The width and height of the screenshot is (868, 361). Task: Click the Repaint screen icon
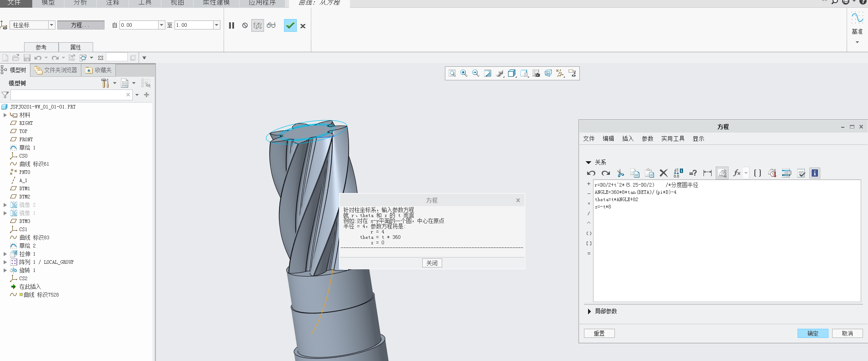click(488, 73)
